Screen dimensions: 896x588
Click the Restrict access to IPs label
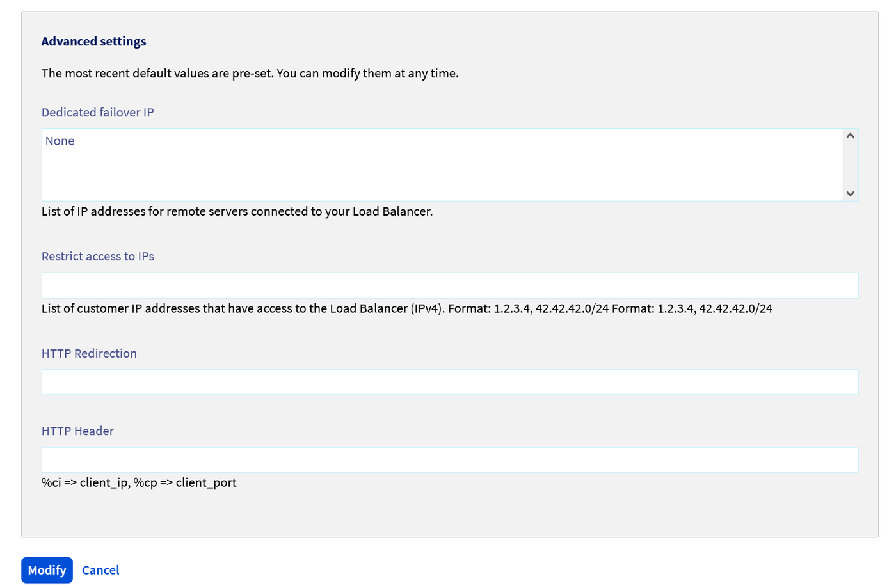tap(98, 257)
